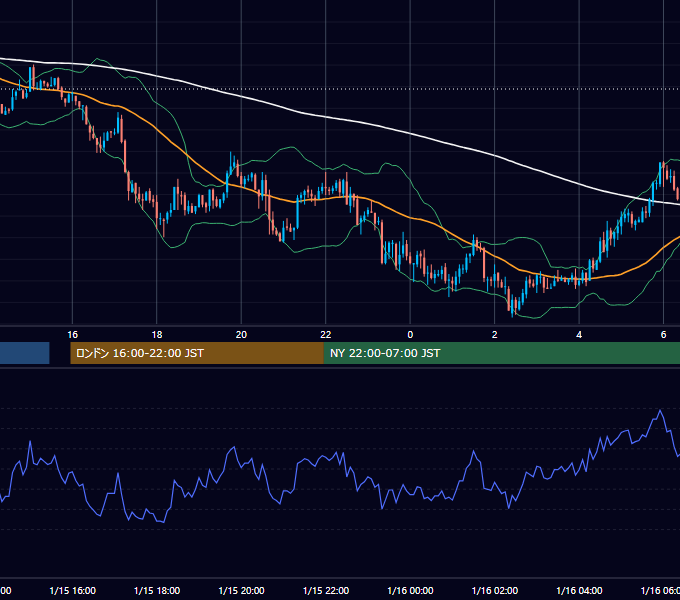Click the 1/15 18:00 time label
The width and height of the screenshot is (680, 600).
(x=157, y=590)
